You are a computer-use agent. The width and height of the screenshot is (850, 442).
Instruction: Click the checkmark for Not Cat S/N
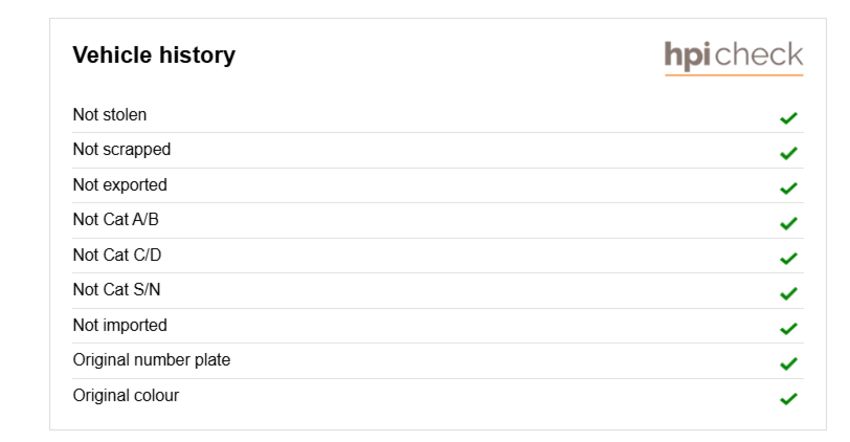788,293
